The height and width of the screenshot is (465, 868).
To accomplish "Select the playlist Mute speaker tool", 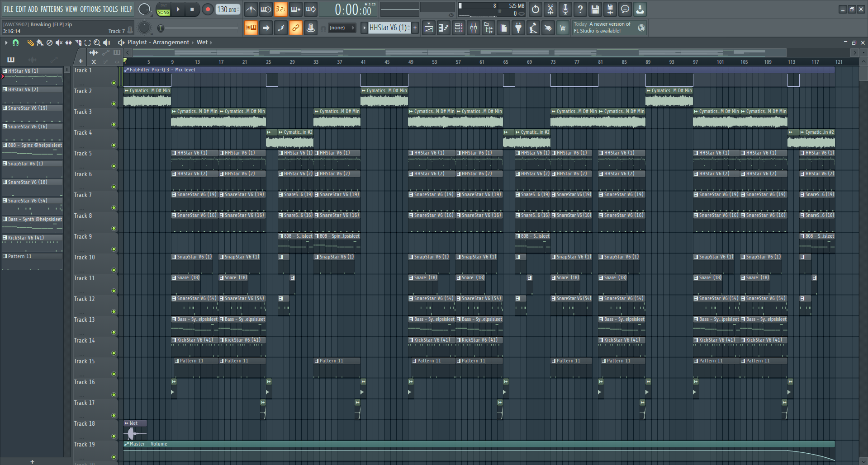I will [x=59, y=42].
